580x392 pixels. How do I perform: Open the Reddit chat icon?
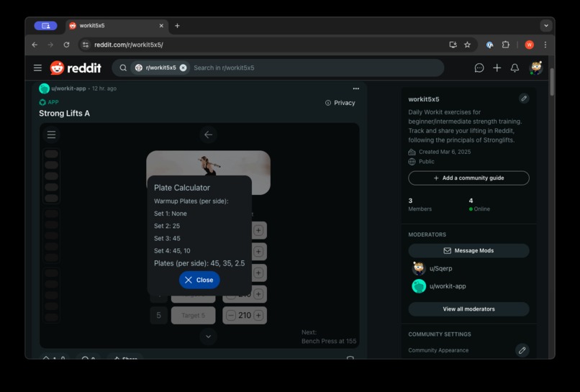(479, 68)
